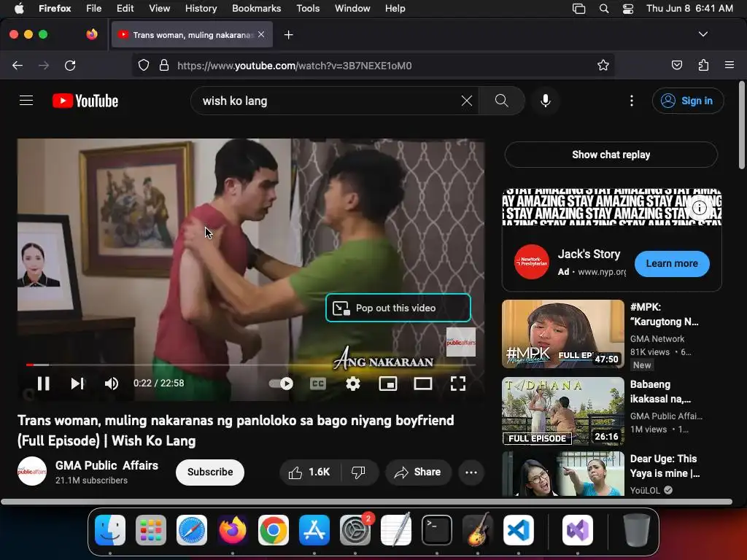Close the YouTube tab
This screenshot has height=560, width=747.
pyautogui.click(x=261, y=34)
